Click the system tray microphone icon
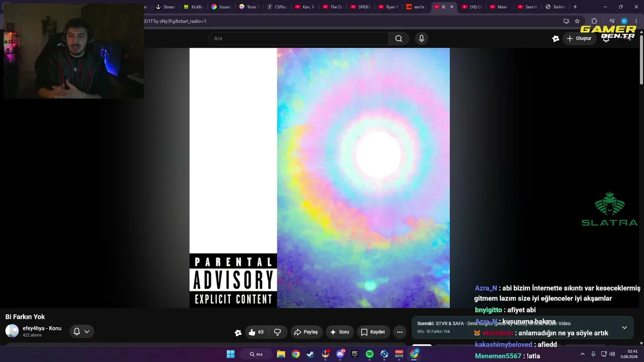The width and height of the screenshot is (644, 362). coord(593,354)
